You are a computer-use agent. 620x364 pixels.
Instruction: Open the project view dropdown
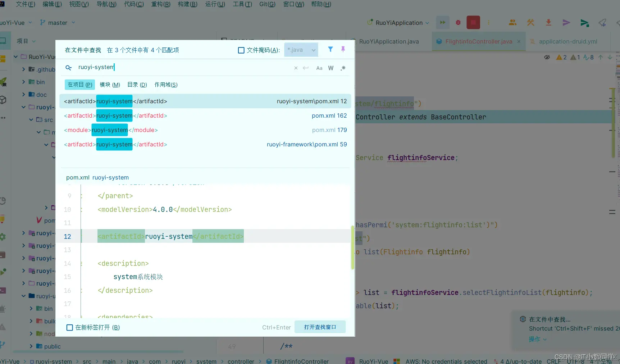pyautogui.click(x=26, y=41)
